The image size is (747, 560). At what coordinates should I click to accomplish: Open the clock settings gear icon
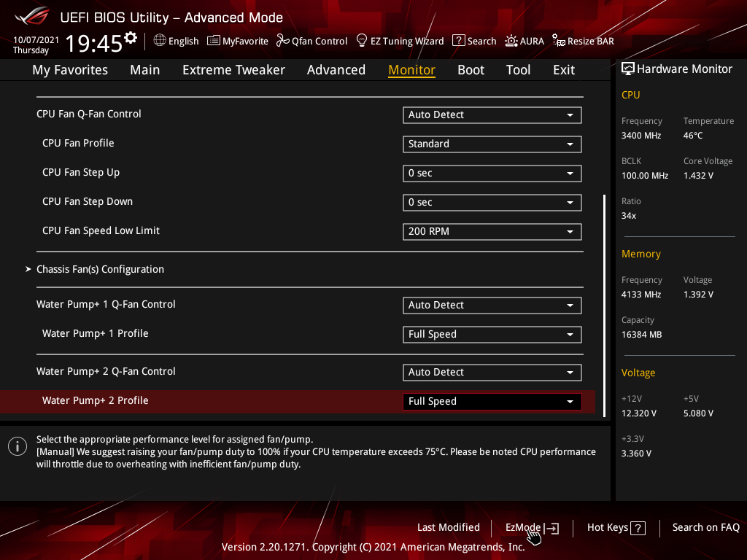pyautogui.click(x=131, y=37)
